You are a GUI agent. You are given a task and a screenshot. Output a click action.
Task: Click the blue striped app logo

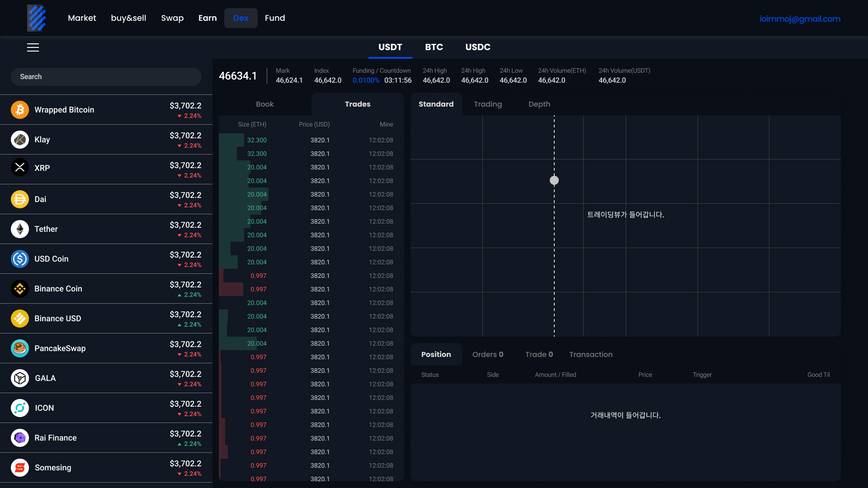click(37, 18)
